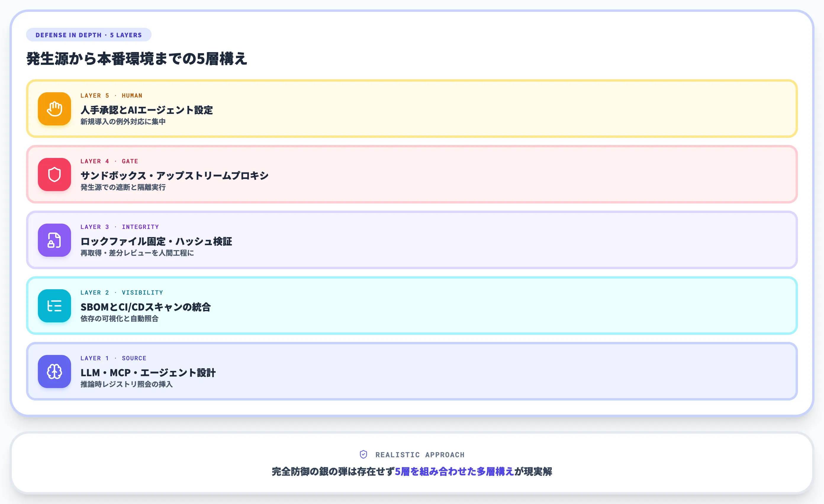Image resolution: width=824 pixels, height=504 pixels.
Task: Select the DEFENSE IN DEPTH · 5 LAYERS badge
Action: (x=88, y=35)
